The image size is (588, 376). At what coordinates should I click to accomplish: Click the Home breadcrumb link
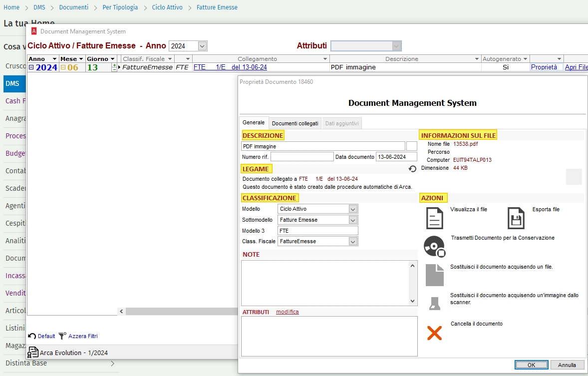(11, 7)
